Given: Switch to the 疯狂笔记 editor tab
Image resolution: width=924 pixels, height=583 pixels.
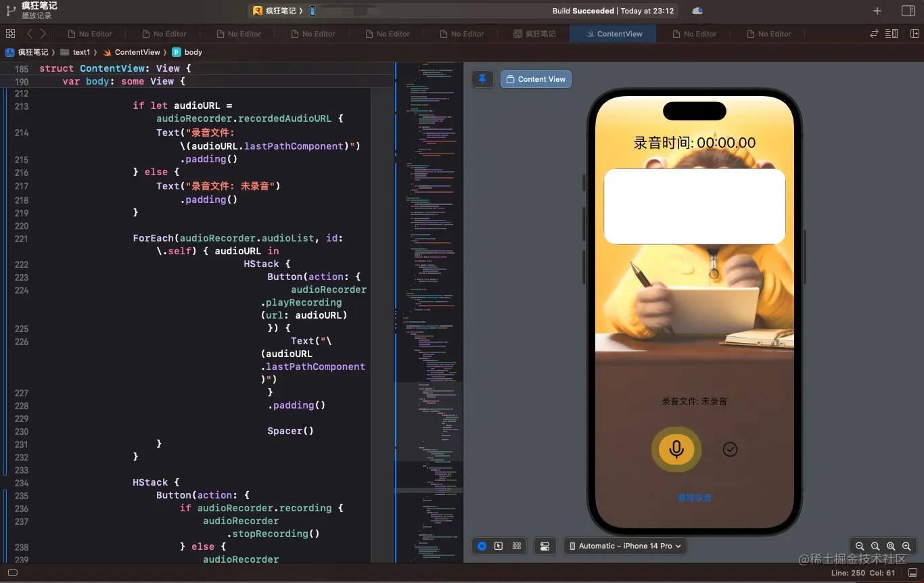Looking at the screenshot, I should pos(534,34).
